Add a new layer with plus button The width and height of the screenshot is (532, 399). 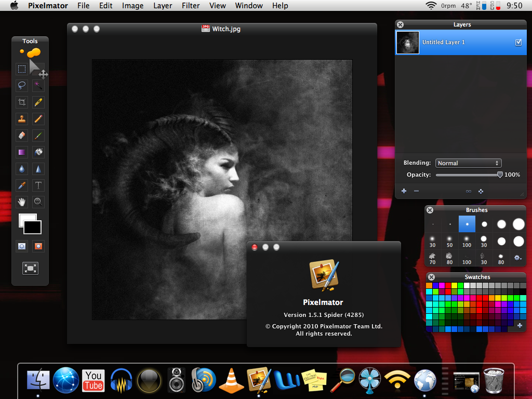(404, 191)
